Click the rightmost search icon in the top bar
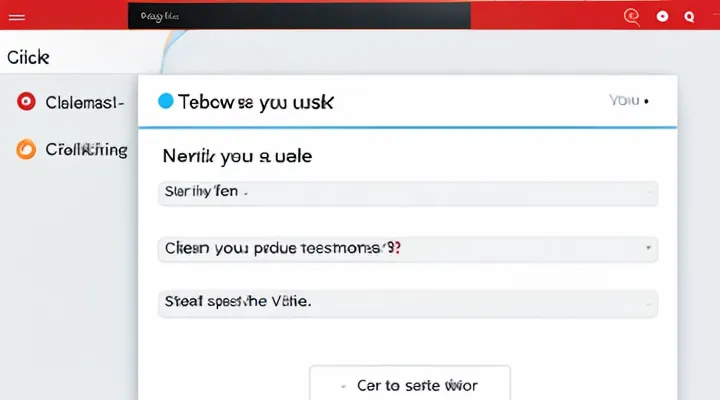 click(x=689, y=16)
